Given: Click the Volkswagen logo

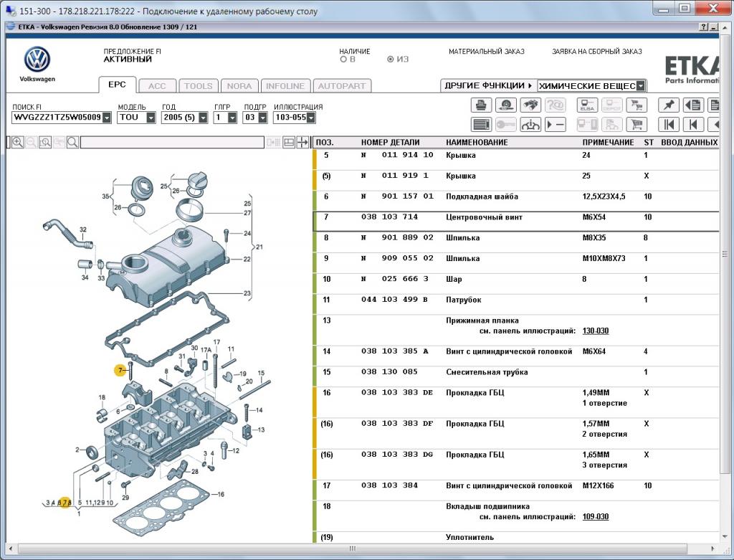Looking at the screenshot, I should click(x=37, y=60).
